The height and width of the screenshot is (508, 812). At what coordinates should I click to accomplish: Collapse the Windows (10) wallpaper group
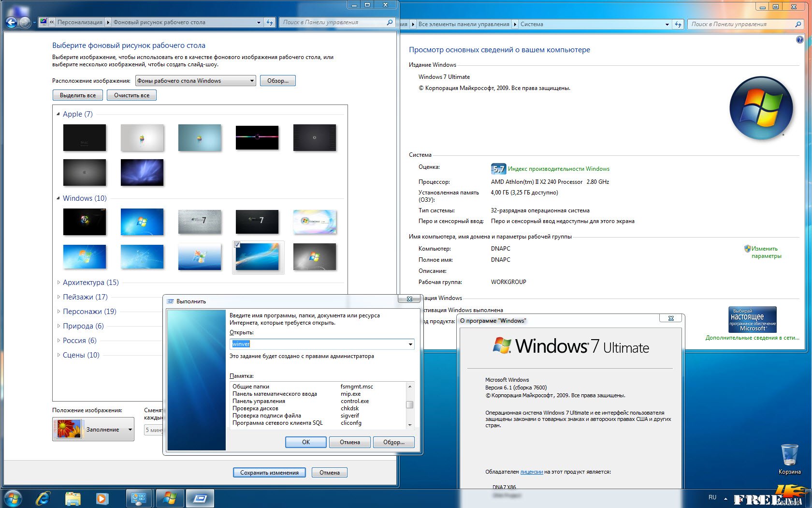point(58,198)
